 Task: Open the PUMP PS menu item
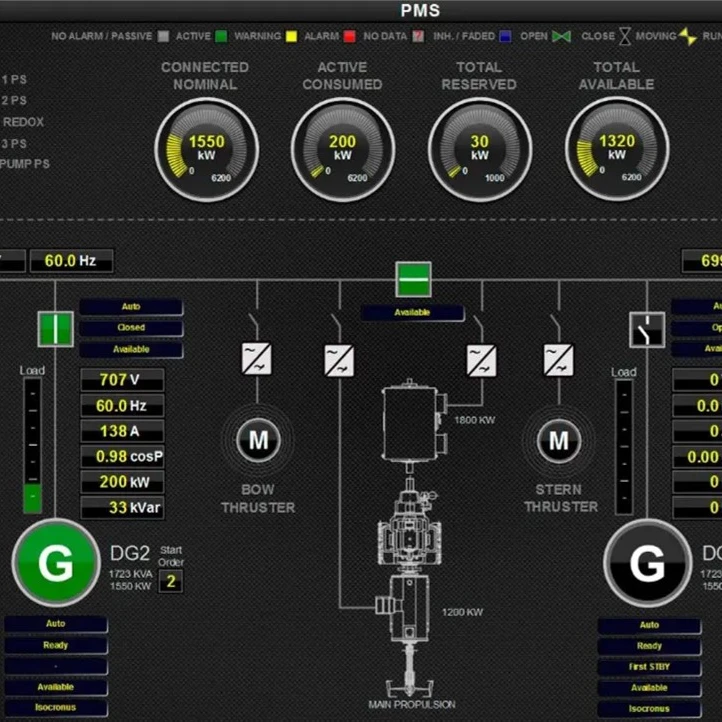25,164
